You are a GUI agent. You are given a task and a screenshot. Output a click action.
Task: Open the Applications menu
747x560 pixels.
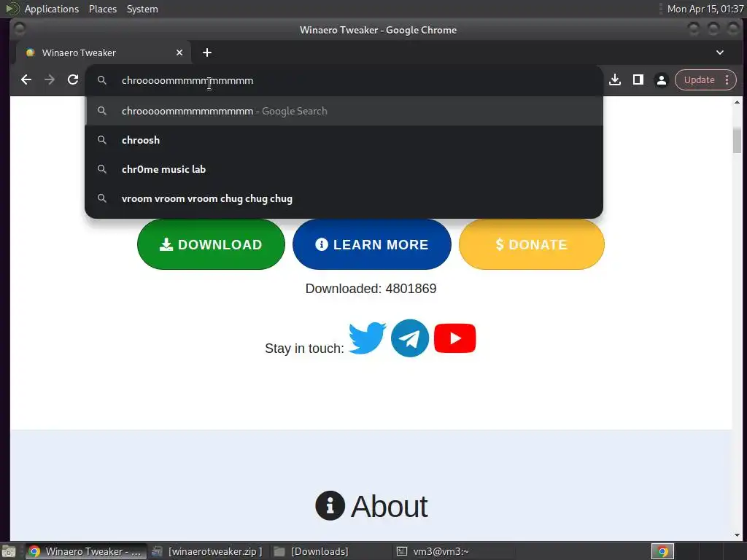[x=52, y=9]
